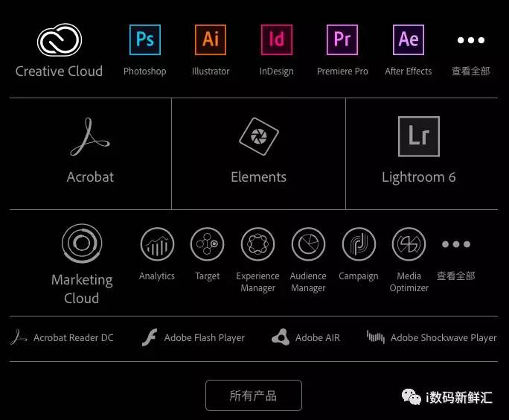Image resolution: width=509 pixels, height=420 pixels.
Task: Click 查看全部 under Creative Cloud apps
Action: pyautogui.click(x=471, y=71)
